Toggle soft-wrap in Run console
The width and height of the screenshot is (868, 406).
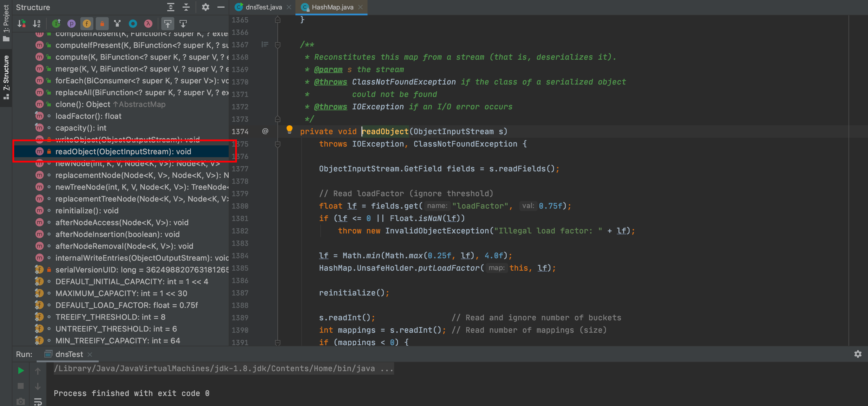38,401
